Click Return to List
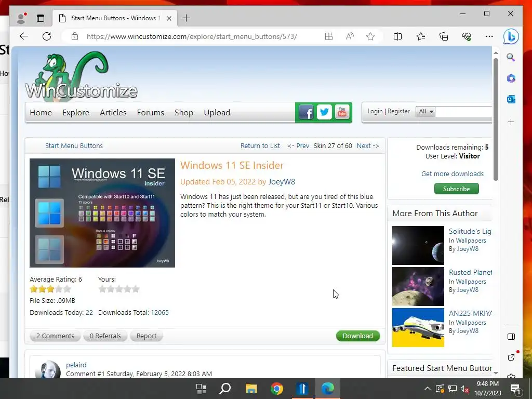Screen dimensions: 532x399 tap(260, 146)
